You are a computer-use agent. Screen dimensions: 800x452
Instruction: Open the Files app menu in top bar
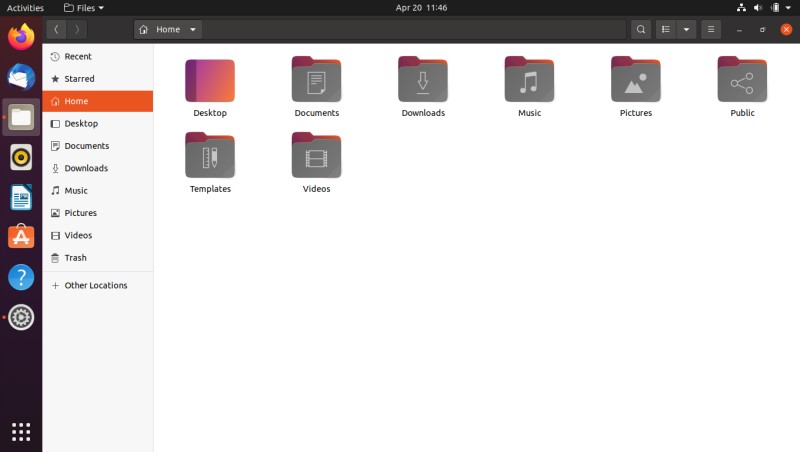pos(84,8)
